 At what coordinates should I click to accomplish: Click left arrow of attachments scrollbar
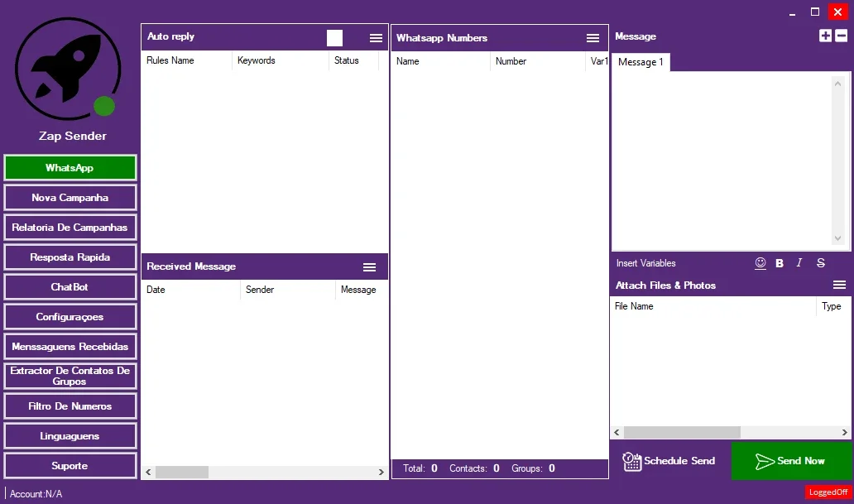(x=617, y=433)
